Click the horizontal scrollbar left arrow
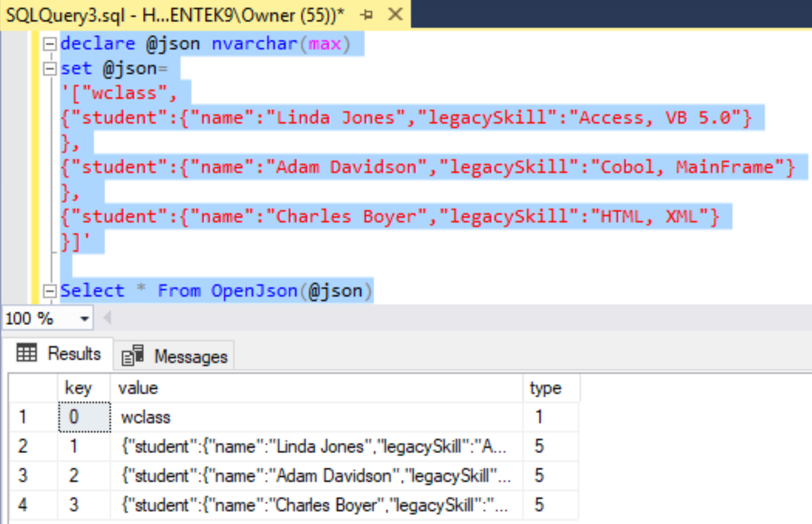812x524 pixels. point(106,318)
